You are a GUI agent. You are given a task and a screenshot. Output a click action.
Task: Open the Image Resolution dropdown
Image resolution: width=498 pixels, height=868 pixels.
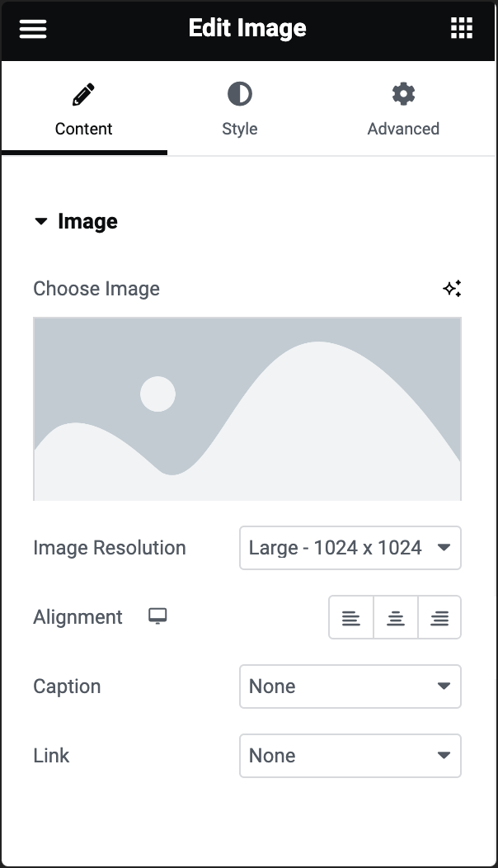pyautogui.click(x=350, y=548)
